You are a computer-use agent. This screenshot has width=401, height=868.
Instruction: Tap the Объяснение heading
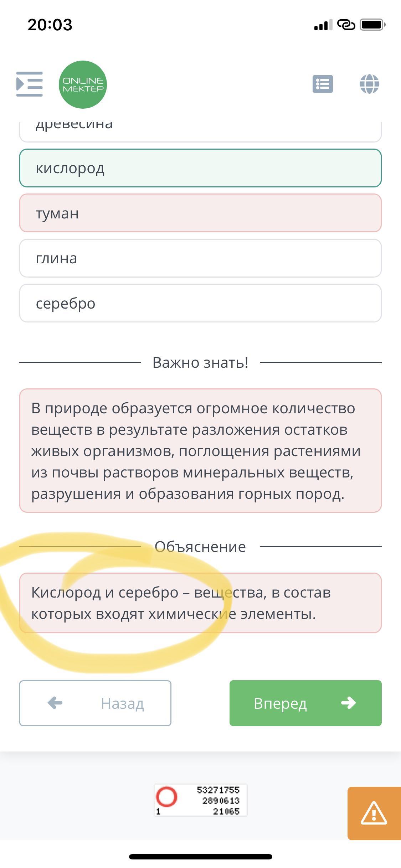200,547
